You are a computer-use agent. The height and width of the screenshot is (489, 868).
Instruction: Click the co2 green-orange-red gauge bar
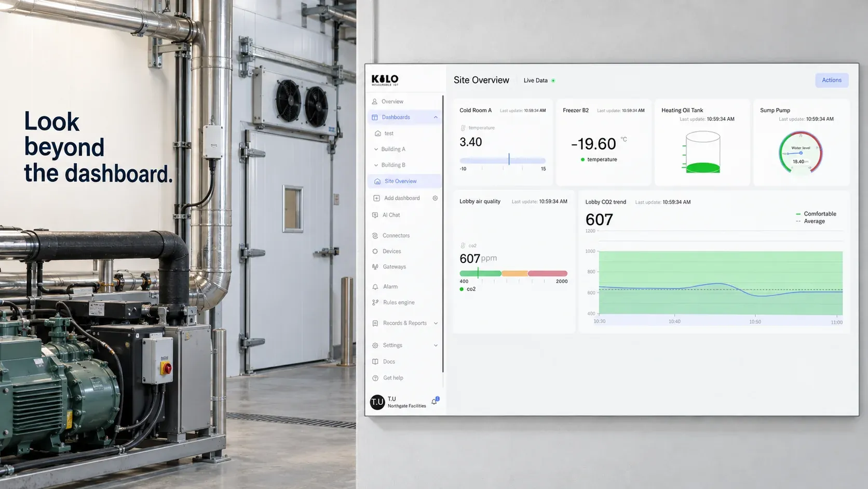[513, 273]
